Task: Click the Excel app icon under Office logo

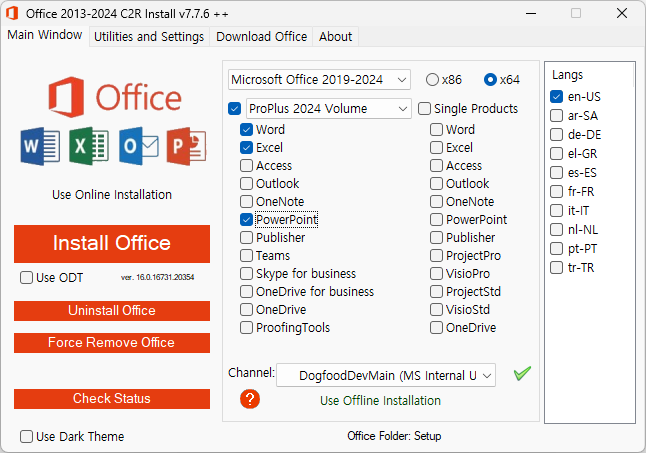Action: 89,146
